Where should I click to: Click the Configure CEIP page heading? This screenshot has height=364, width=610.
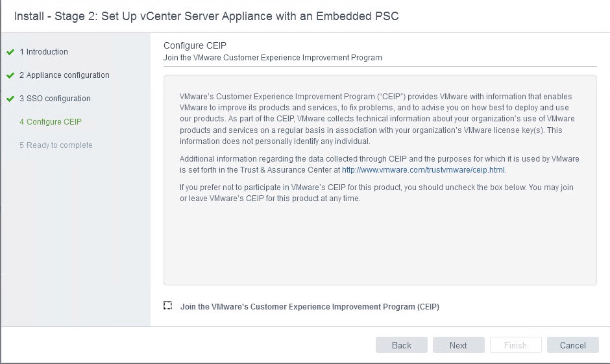[194, 45]
